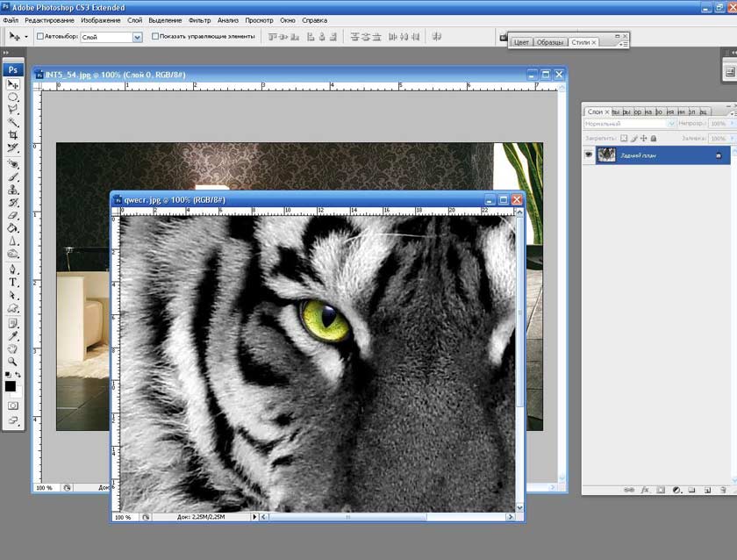The image size is (737, 560).
Task: Enable the Автовыбор checkbox
Action: [40, 37]
